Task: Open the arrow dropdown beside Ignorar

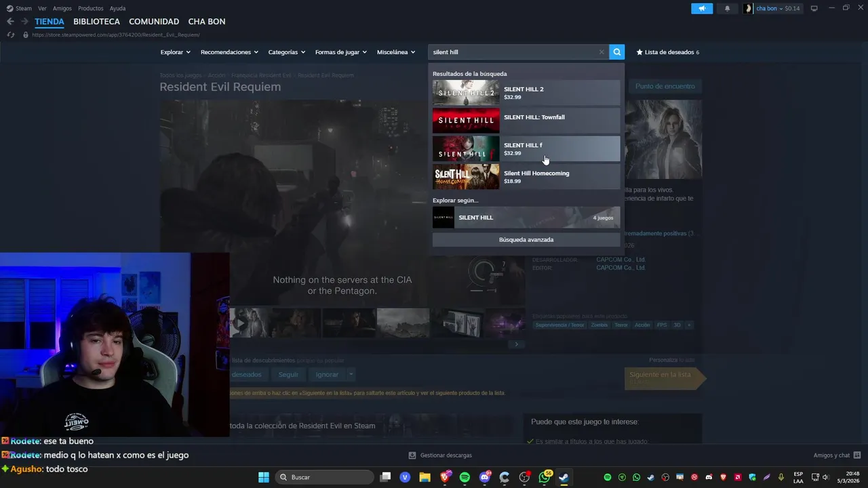Action: click(351, 374)
